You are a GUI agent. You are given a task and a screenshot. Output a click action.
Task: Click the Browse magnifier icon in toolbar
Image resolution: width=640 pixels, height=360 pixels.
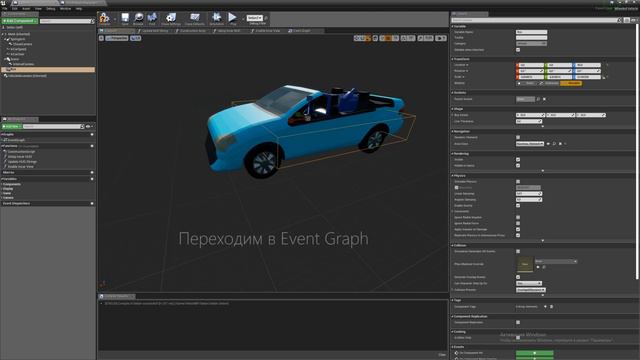[138, 18]
